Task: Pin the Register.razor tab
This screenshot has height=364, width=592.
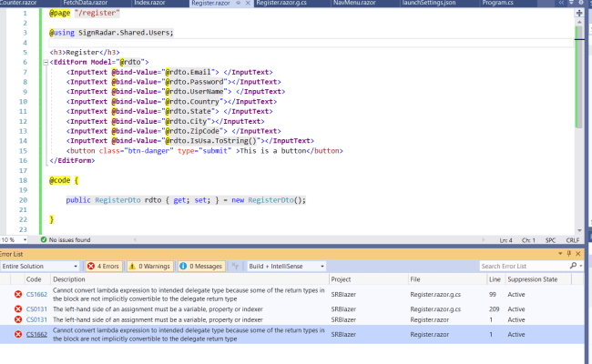Action: tap(239, 3)
